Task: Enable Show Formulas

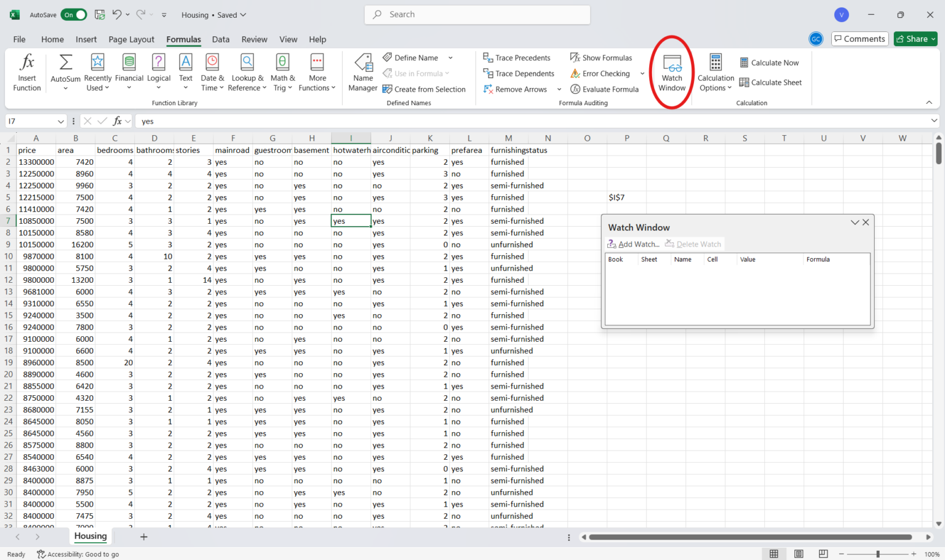Action: point(601,57)
